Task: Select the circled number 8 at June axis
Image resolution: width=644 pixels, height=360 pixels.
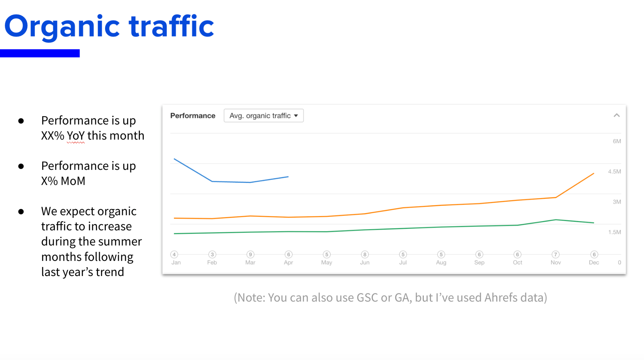Action: click(365, 254)
